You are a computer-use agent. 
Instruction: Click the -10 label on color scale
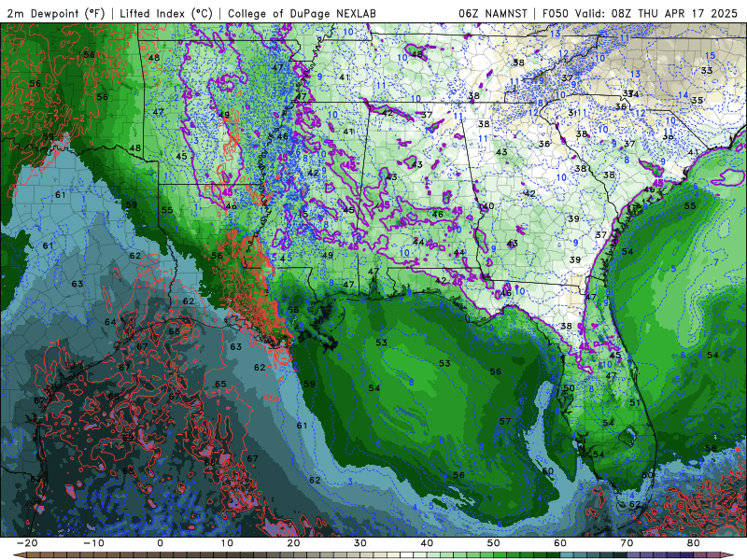coord(93,543)
